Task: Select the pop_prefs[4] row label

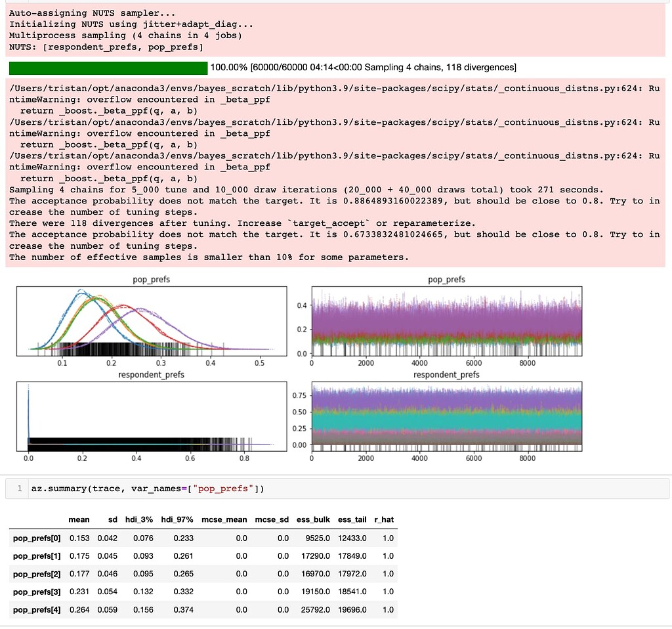Action: pyautogui.click(x=37, y=609)
